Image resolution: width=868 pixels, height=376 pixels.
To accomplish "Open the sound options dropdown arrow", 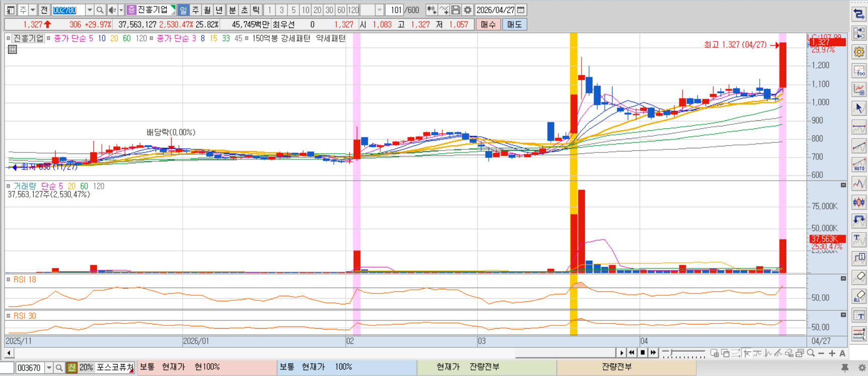I will coord(121,10).
